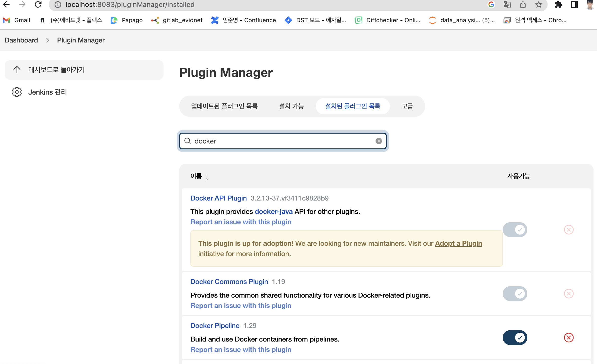Sort plugins by 이름 column arrow

pos(207,177)
